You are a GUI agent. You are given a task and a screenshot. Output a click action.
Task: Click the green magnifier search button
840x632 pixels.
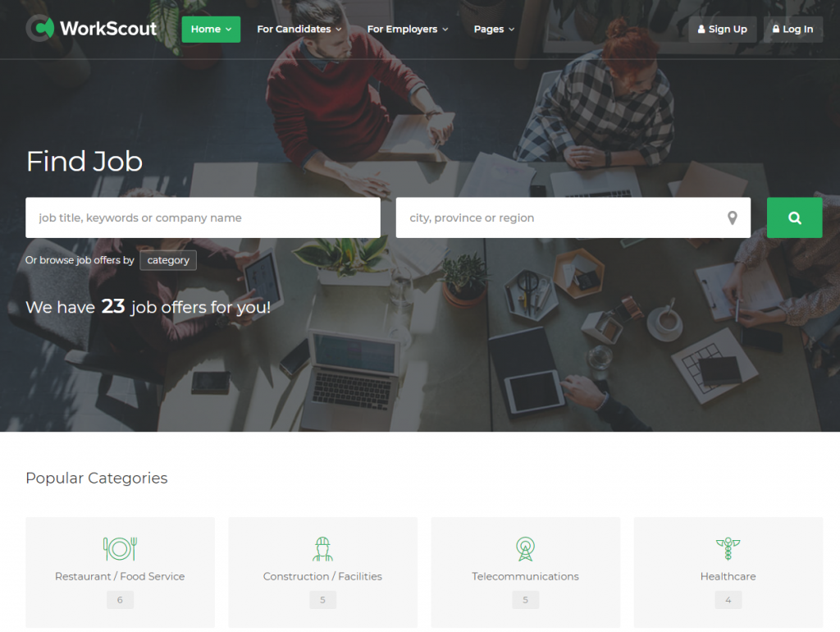[794, 218]
